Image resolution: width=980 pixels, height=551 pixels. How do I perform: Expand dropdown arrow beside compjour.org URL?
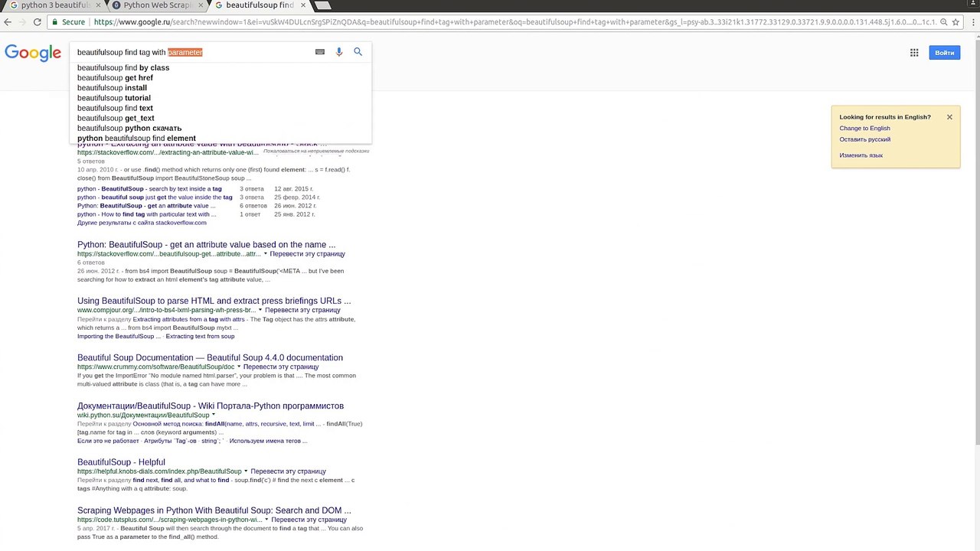[x=260, y=310]
